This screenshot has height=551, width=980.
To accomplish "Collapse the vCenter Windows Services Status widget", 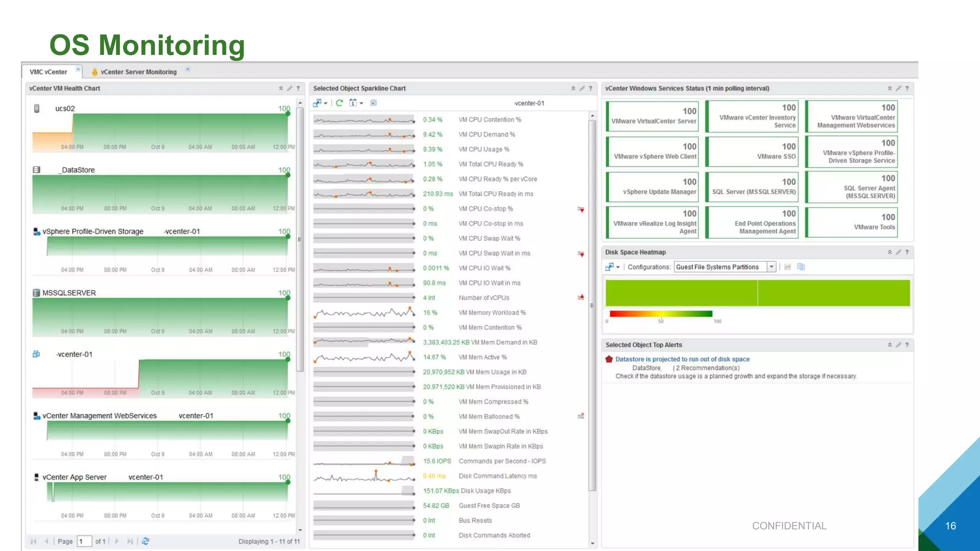I will click(x=890, y=88).
